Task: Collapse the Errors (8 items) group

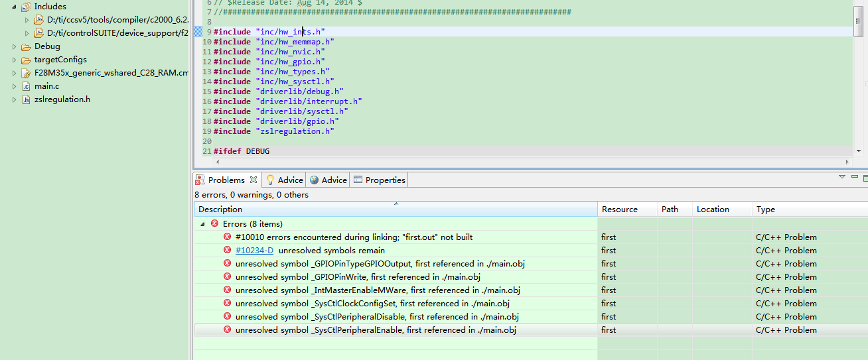Action: [202, 224]
